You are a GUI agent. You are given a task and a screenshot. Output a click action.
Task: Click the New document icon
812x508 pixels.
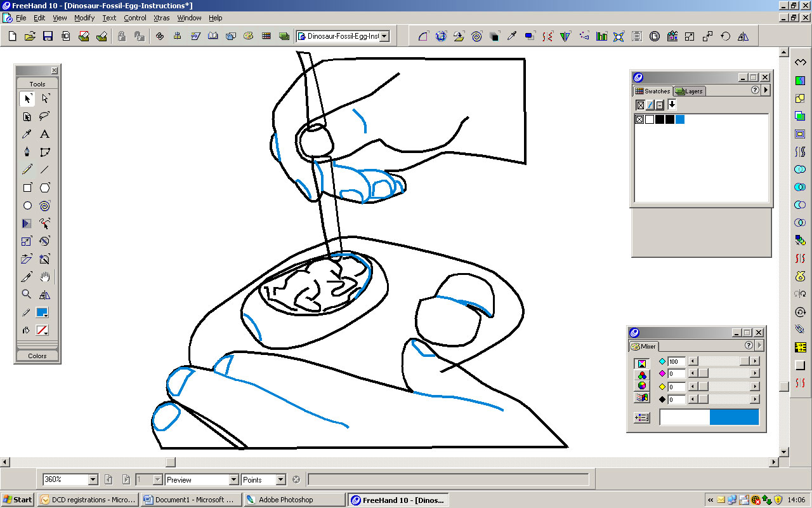tap(12, 36)
